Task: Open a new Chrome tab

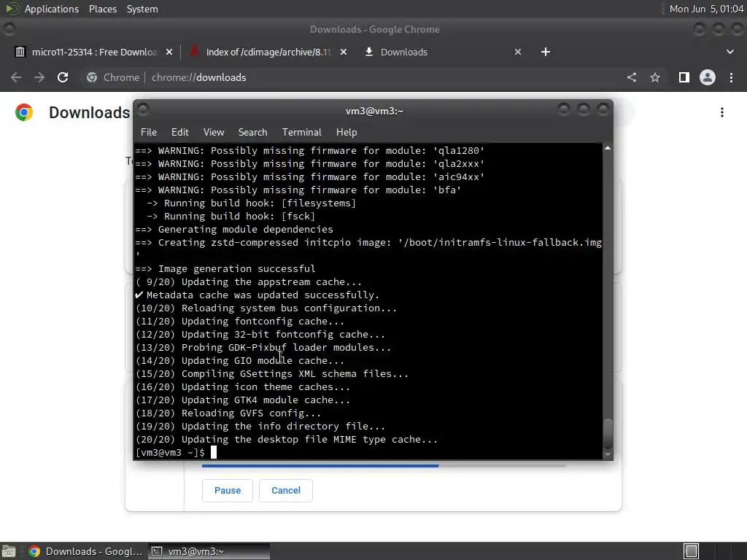Action: 546,52
